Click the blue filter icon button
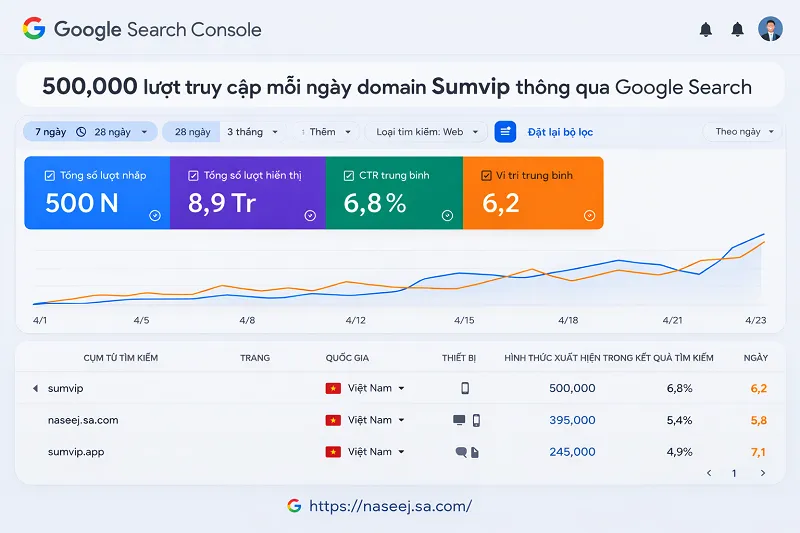This screenshot has width=800, height=533. pyautogui.click(x=505, y=132)
